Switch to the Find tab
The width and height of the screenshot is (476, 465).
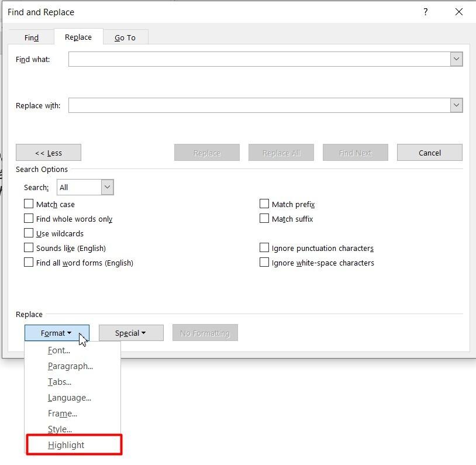[32, 37]
